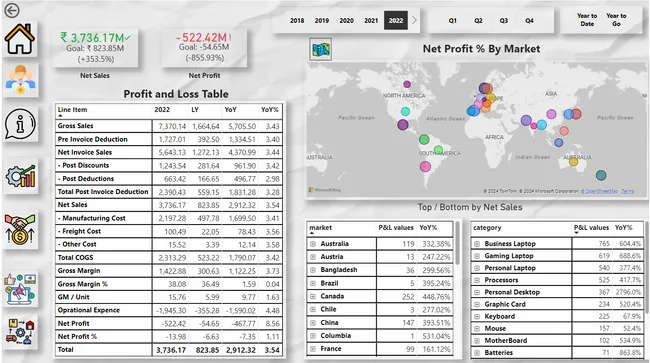Select year 2019 in slicer
This screenshot has width=650, height=363.
click(322, 20)
